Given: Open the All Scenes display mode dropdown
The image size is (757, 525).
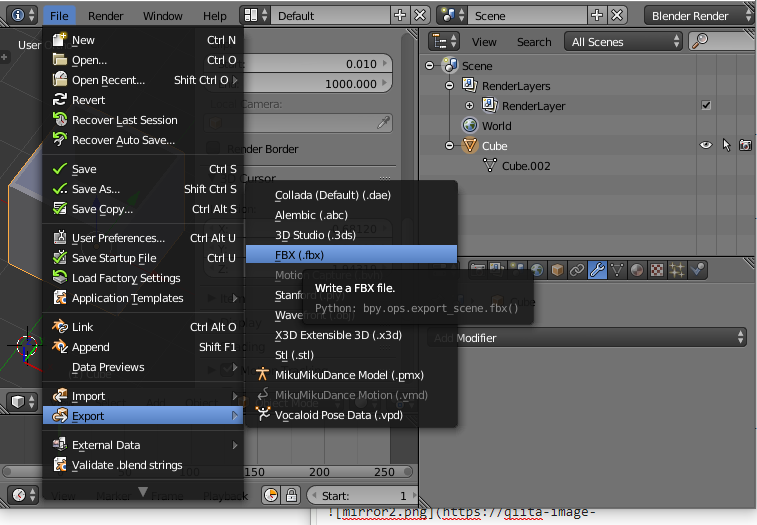Looking at the screenshot, I should (x=623, y=42).
